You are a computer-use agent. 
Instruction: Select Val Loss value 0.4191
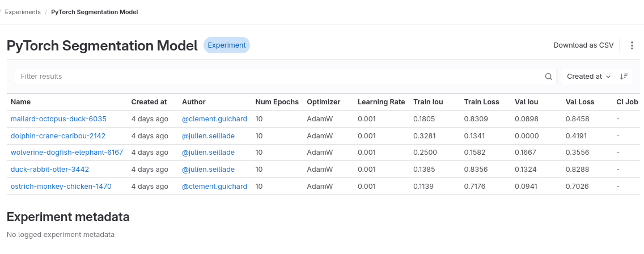pos(576,136)
